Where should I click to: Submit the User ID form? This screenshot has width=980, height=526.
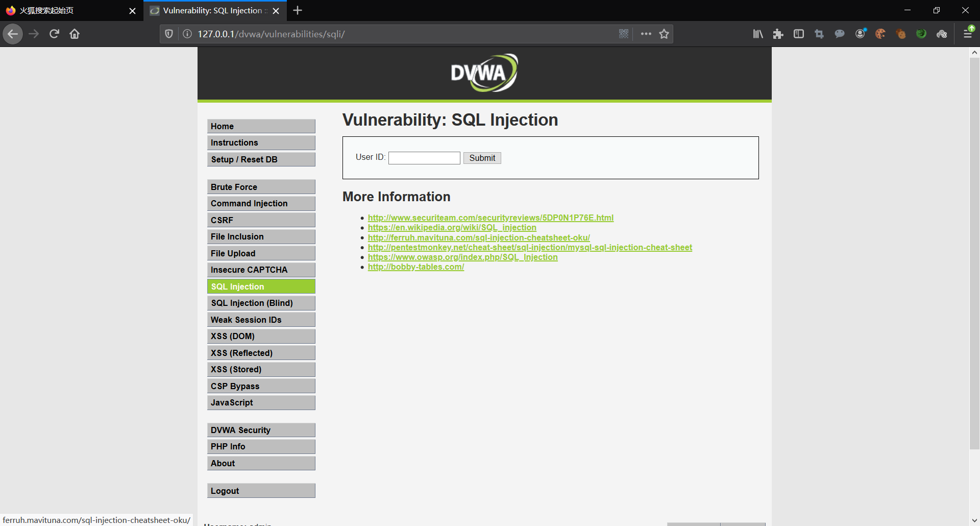point(482,158)
